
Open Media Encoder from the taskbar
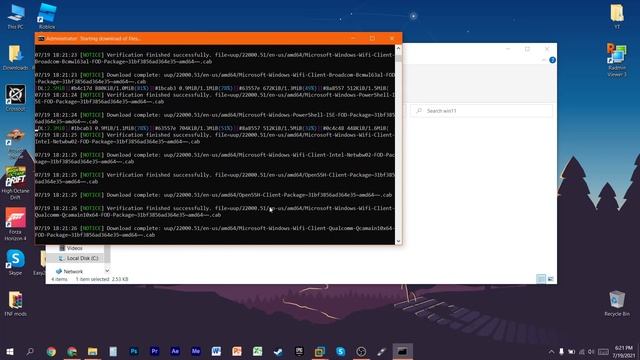tap(196, 351)
